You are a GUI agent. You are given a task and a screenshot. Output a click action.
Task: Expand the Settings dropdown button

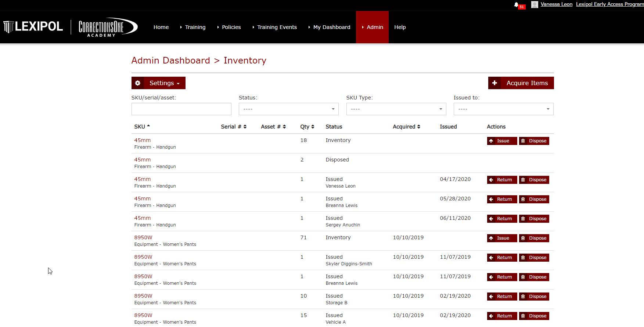[158, 83]
